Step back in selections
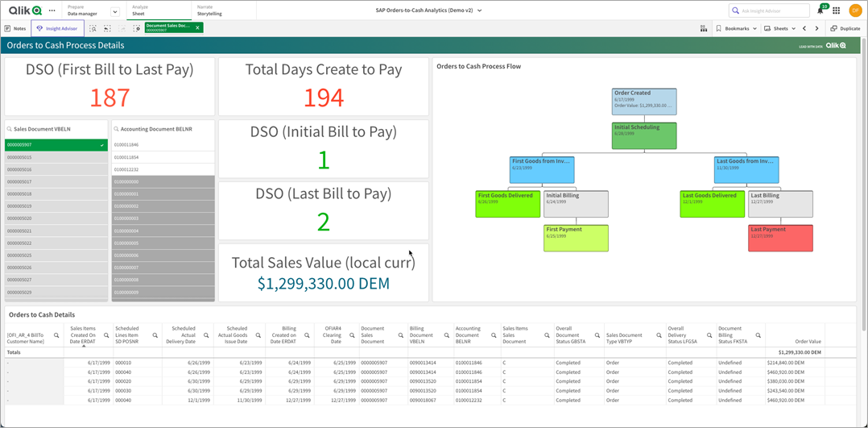868x428 pixels. (x=107, y=28)
